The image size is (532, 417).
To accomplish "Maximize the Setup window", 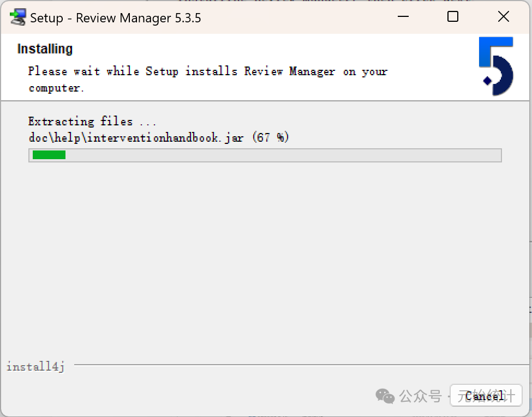I will coord(452,17).
